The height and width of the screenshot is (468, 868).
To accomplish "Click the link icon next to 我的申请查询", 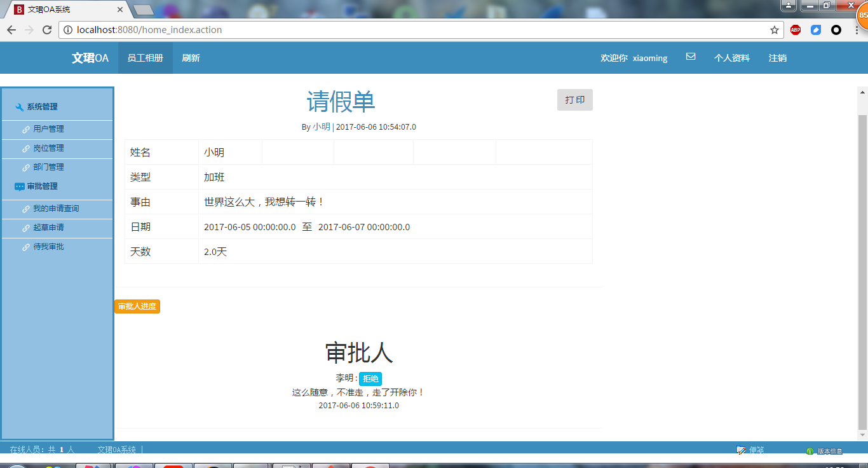I will 26,209.
